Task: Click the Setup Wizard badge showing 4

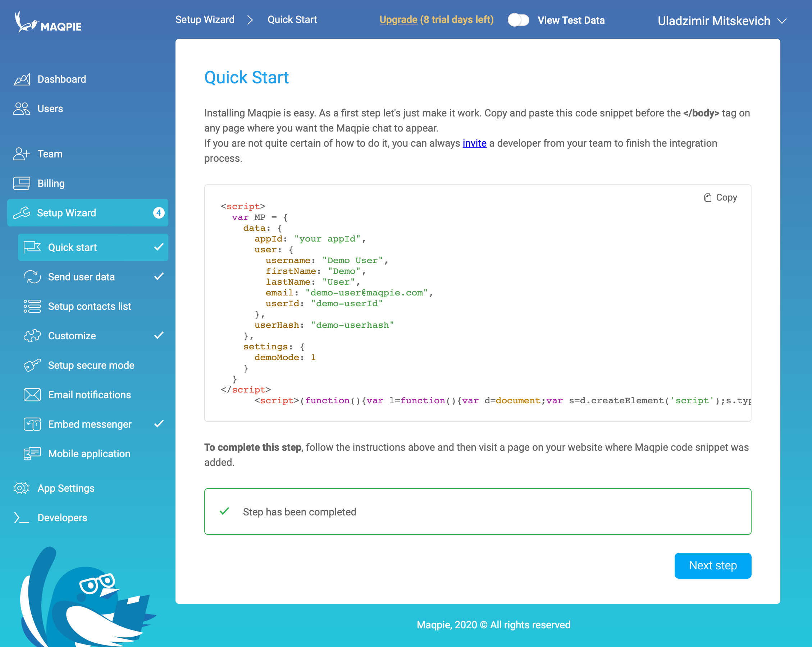Action: [x=159, y=213]
